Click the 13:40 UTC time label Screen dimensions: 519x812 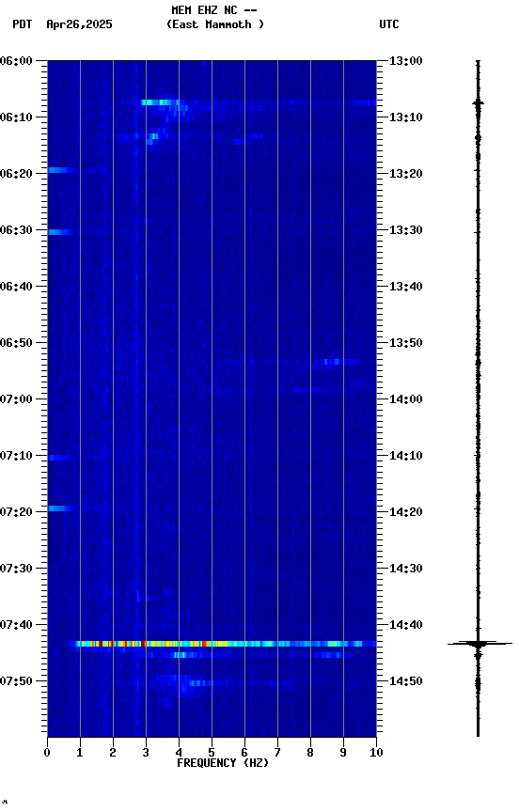click(406, 287)
